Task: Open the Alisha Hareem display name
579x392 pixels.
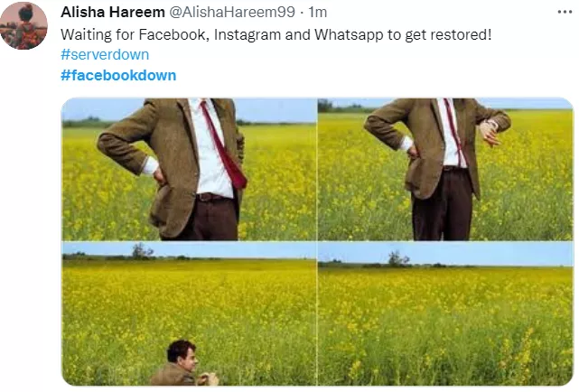Action: pos(113,12)
